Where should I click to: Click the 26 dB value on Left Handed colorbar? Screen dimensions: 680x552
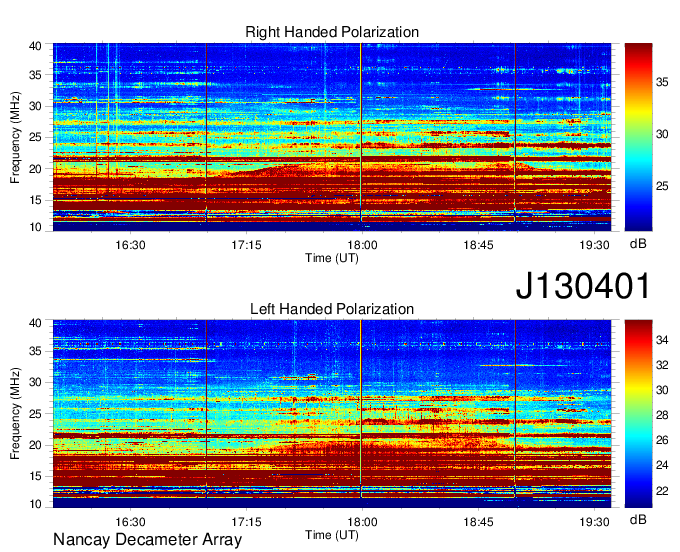pyautogui.click(x=662, y=440)
